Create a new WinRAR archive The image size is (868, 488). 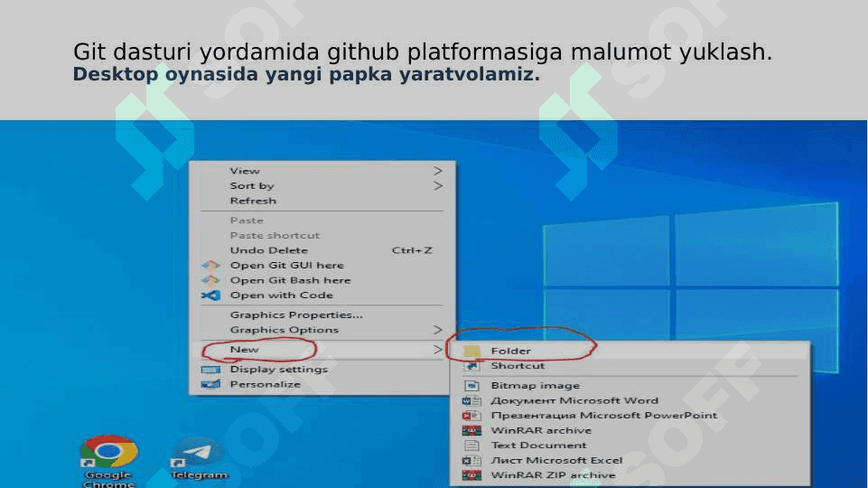tap(630, 430)
